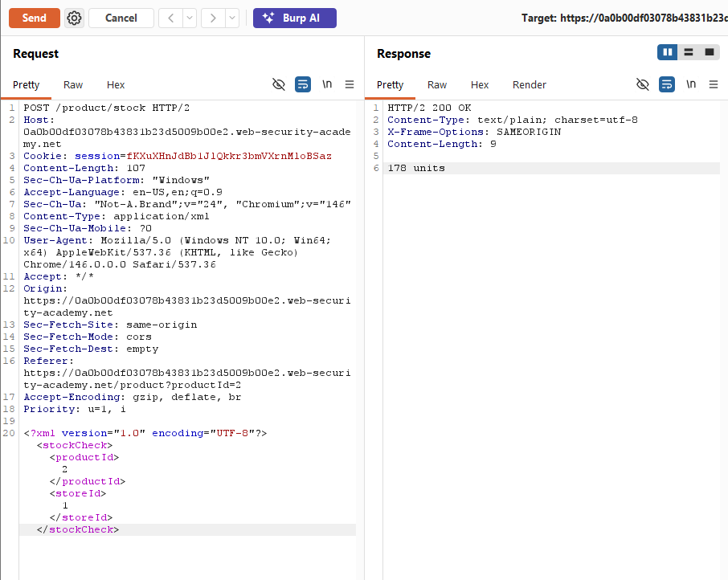Click the Content-Length: 107 header
Screen dimensions: 728x580
pos(84,168)
